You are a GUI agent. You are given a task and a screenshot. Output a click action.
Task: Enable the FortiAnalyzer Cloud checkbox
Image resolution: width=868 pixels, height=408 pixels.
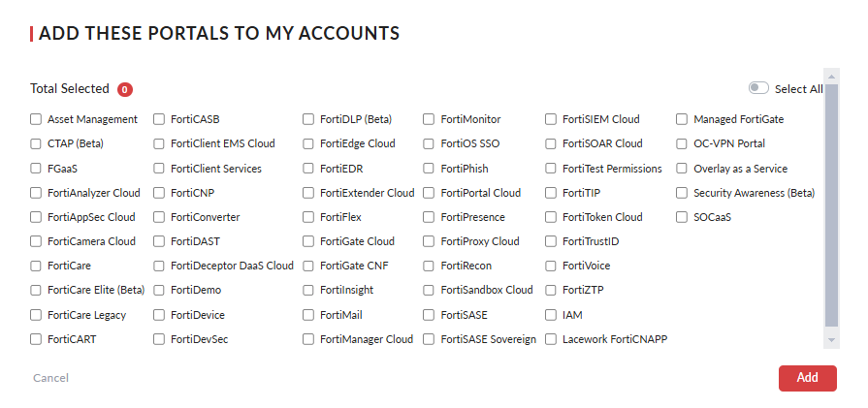pos(36,193)
